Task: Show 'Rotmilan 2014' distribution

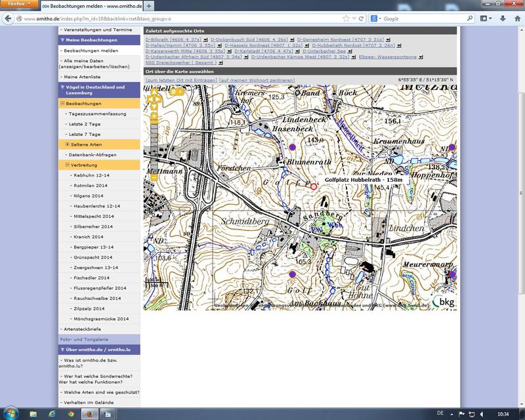Action: pos(91,186)
